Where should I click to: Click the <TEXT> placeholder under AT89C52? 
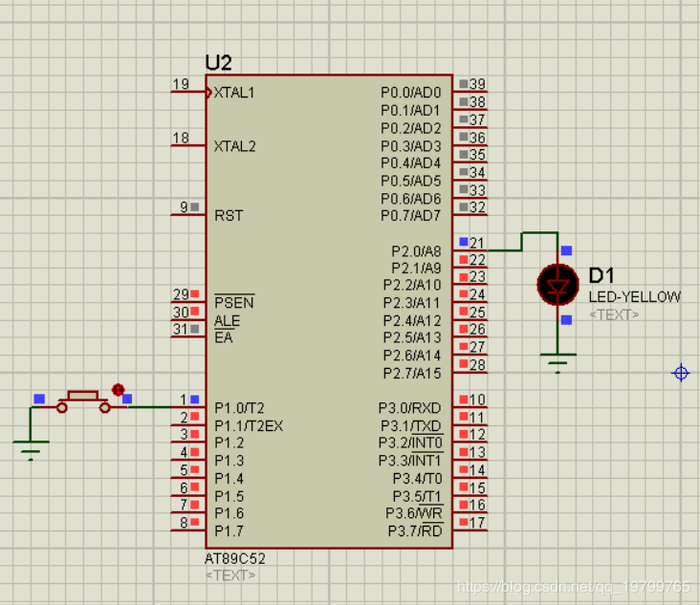click(x=230, y=575)
